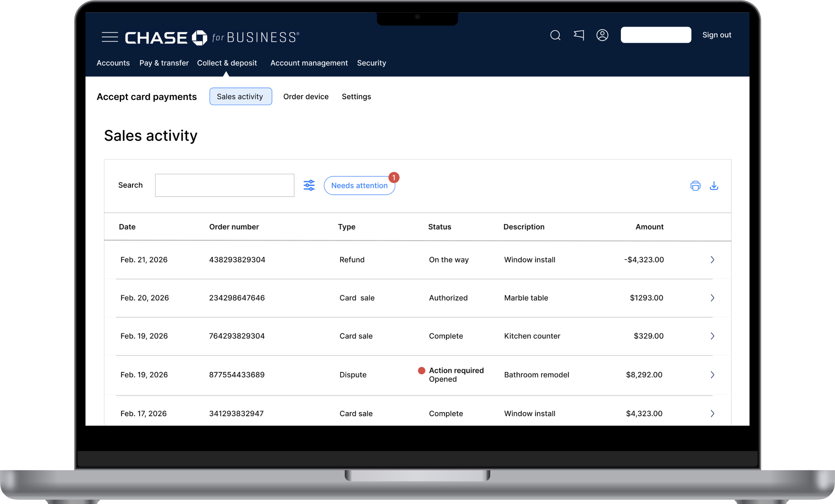Open the Accounts menu
This screenshot has height=504, width=835.
pyautogui.click(x=113, y=63)
